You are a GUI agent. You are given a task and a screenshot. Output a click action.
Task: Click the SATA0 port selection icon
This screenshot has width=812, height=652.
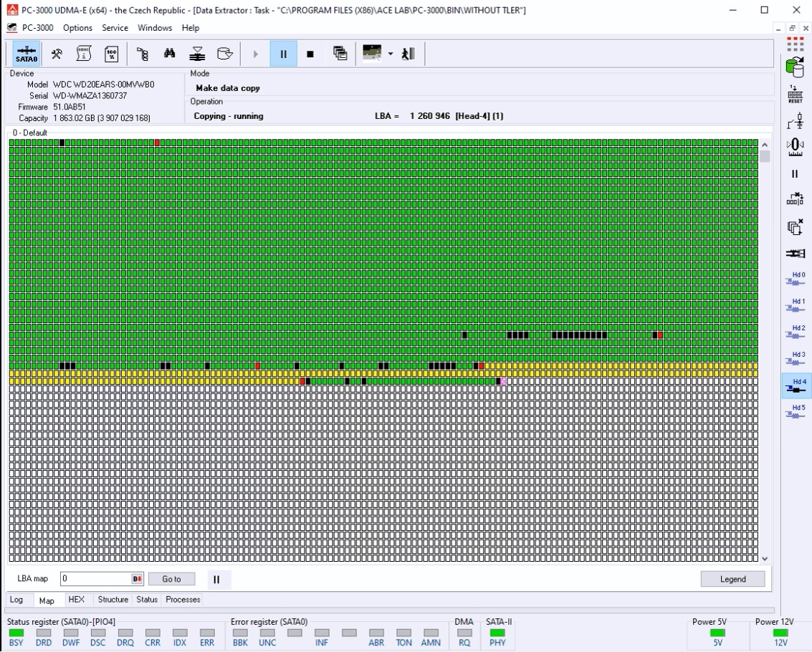pyautogui.click(x=27, y=54)
